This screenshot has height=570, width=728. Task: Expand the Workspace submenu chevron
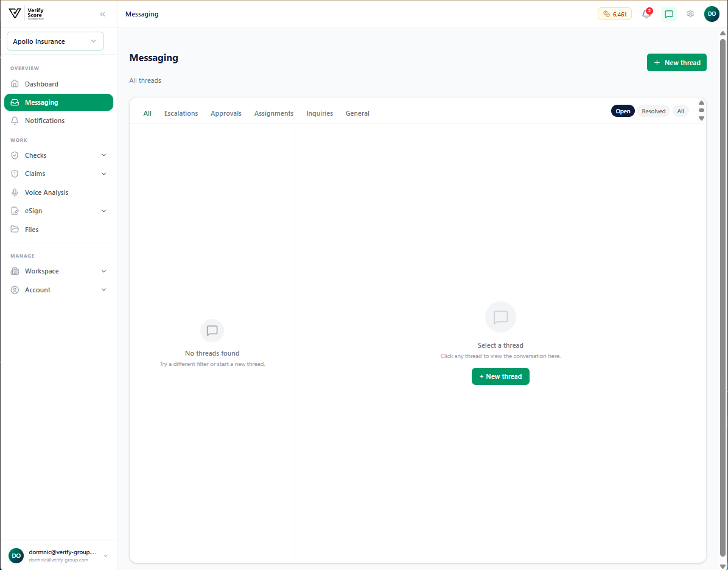pyautogui.click(x=103, y=271)
